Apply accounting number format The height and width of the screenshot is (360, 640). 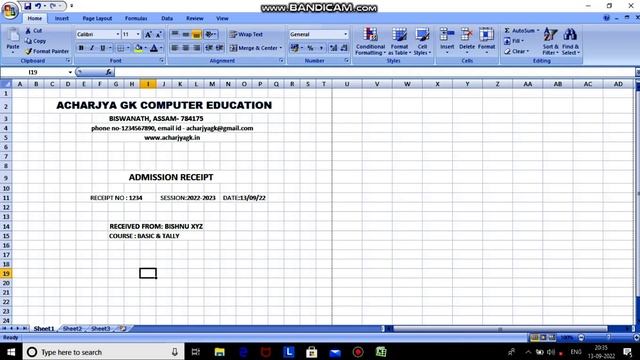pyautogui.click(x=294, y=48)
